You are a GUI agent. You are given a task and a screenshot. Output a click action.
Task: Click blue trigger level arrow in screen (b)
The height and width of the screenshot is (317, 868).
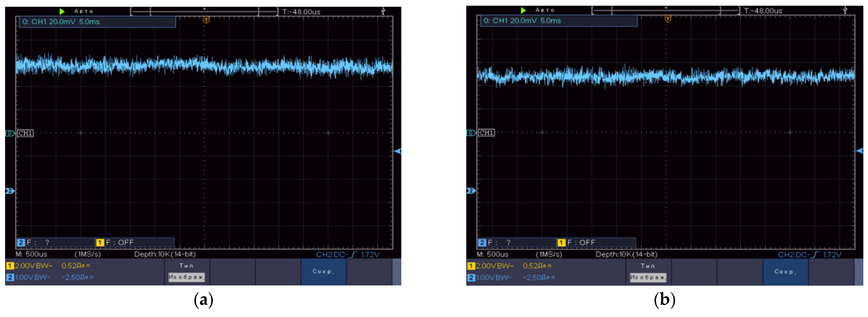tap(860, 150)
